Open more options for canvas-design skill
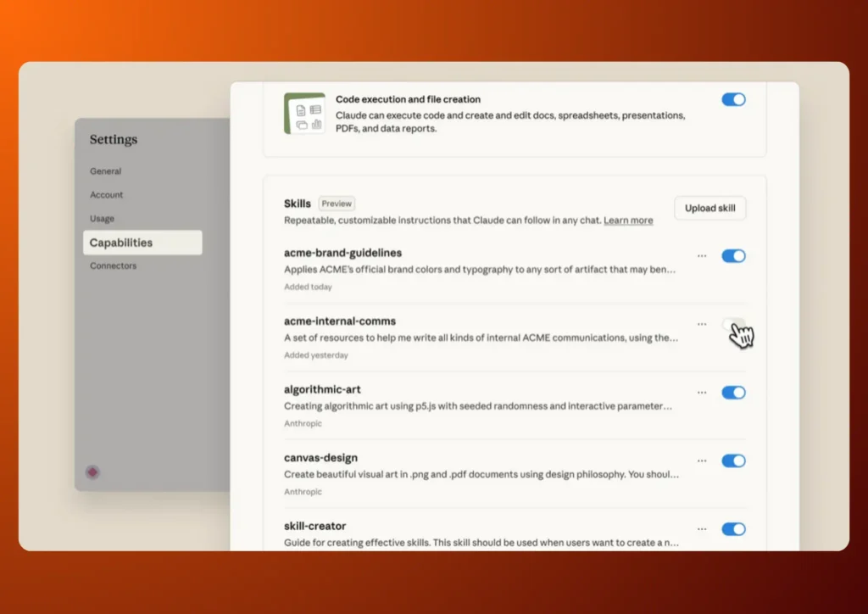Image resolution: width=868 pixels, height=614 pixels. [702, 460]
